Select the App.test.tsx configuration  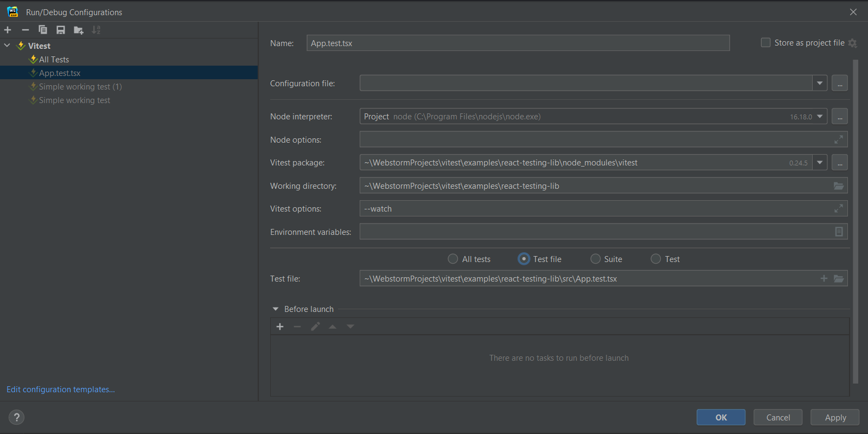(x=60, y=73)
